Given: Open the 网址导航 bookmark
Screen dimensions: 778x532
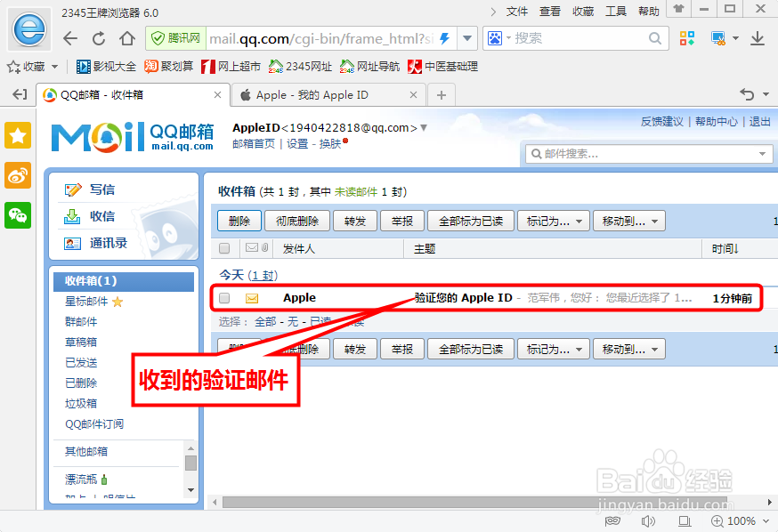Looking at the screenshot, I should [x=369, y=67].
